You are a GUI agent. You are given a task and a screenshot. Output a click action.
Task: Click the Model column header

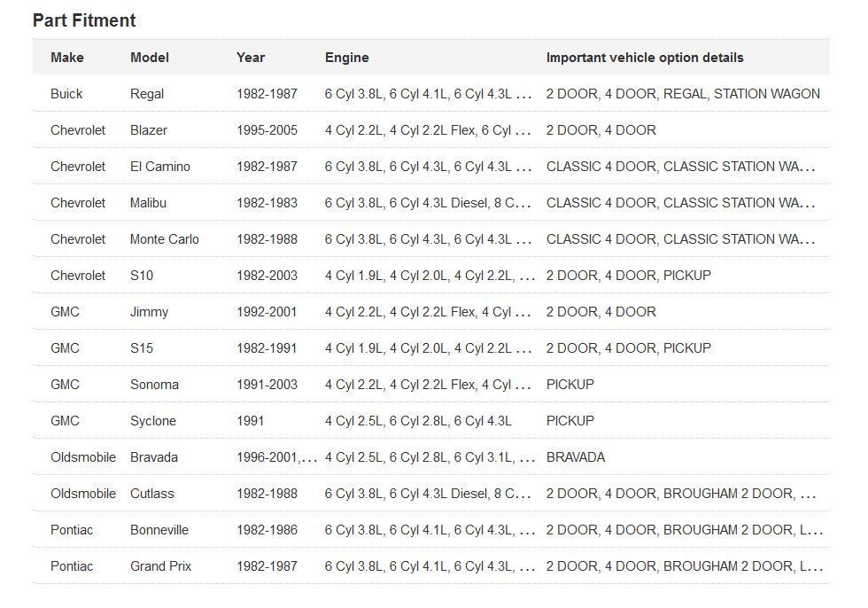pyautogui.click(x=149, y=58)
